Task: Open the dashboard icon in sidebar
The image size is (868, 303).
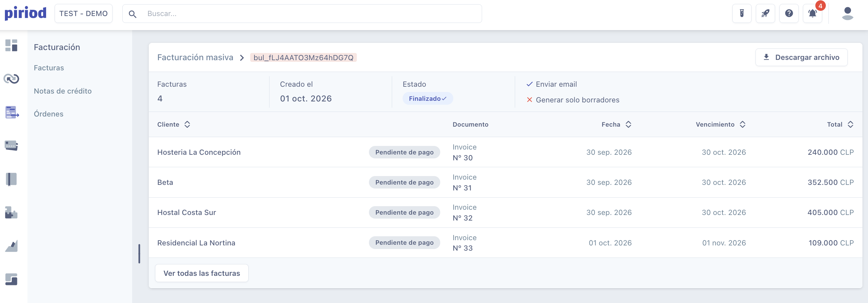Action: coord(11,45)
